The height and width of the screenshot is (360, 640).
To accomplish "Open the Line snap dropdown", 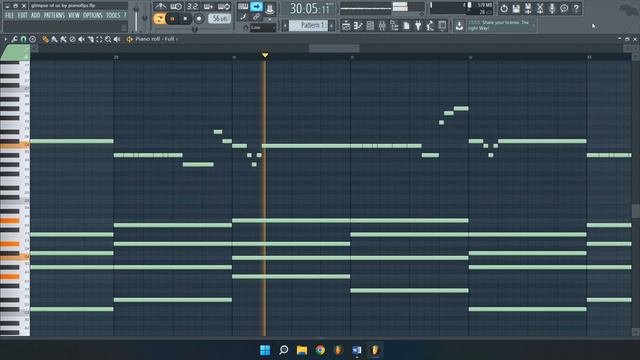I will point(262,27).
